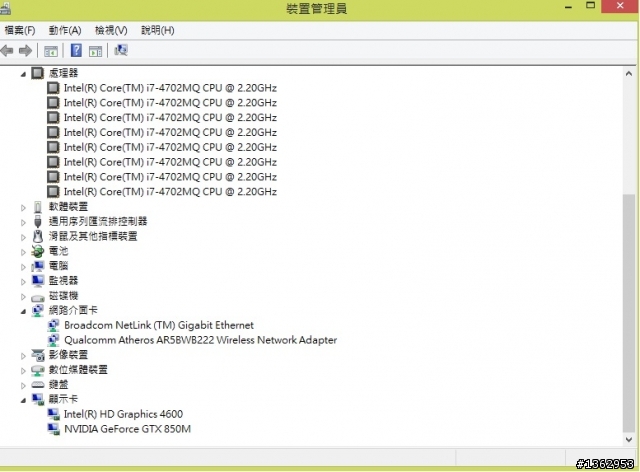Open the 檔案(F) File menu
Screen dimensions: 640x472
click(x=20, y=30)
